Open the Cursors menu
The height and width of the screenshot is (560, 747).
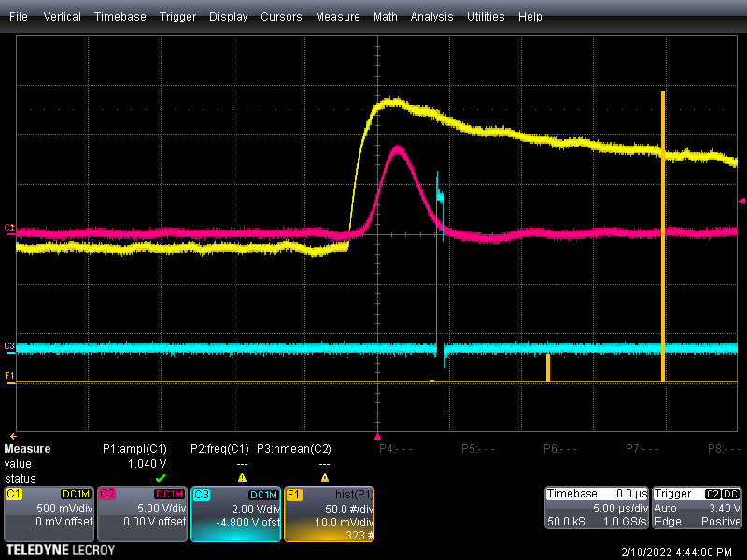pos(281,17)
